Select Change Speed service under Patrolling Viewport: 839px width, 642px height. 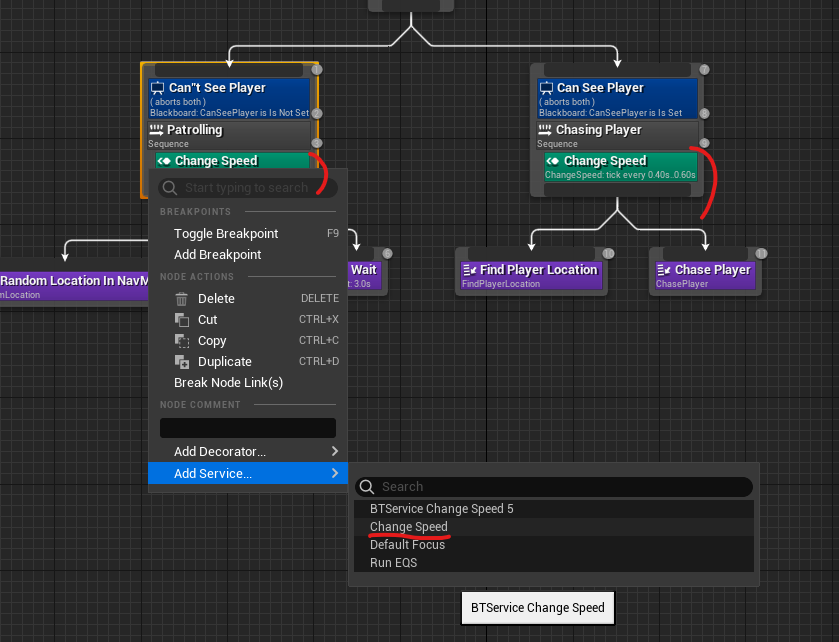pos(232,161)
